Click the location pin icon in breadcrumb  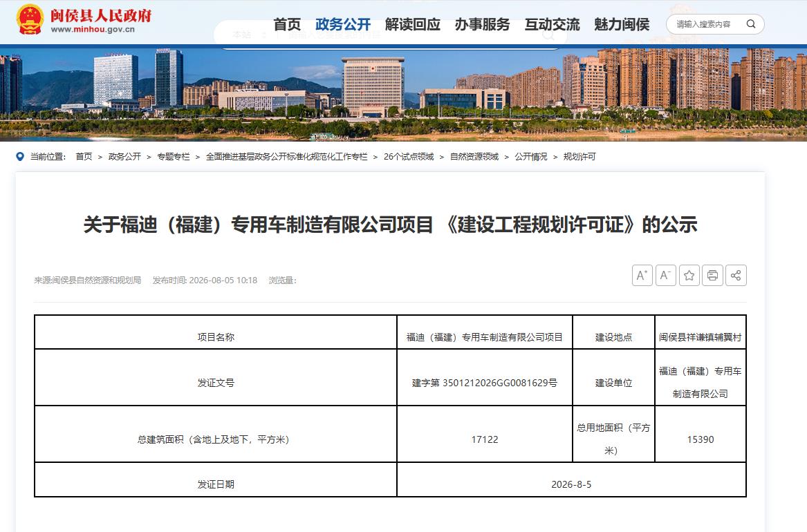coord(20,156)
